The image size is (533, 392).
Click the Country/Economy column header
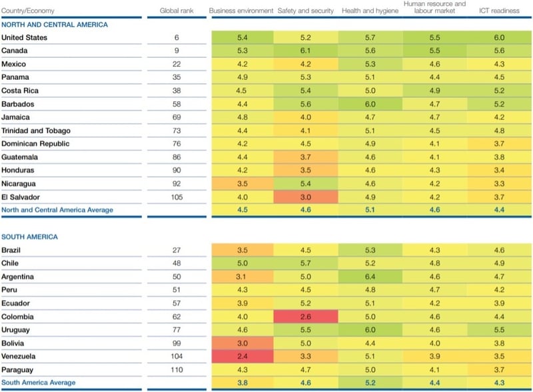tap(28, 11)
